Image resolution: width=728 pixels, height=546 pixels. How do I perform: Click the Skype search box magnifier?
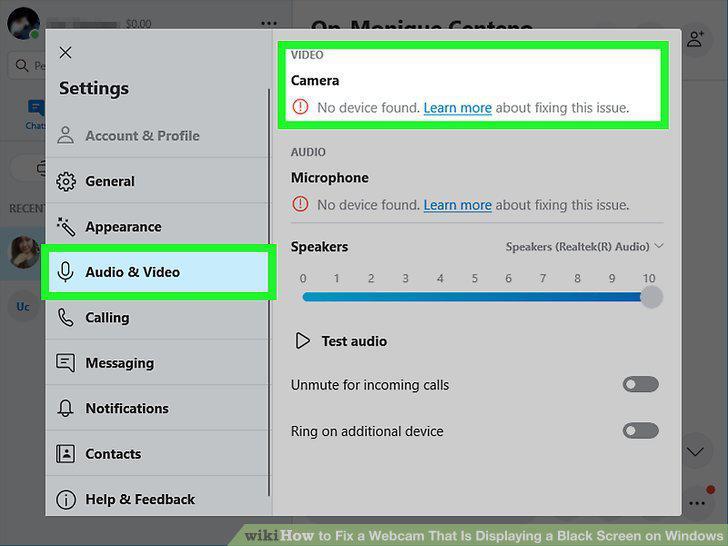click(22, 65)
